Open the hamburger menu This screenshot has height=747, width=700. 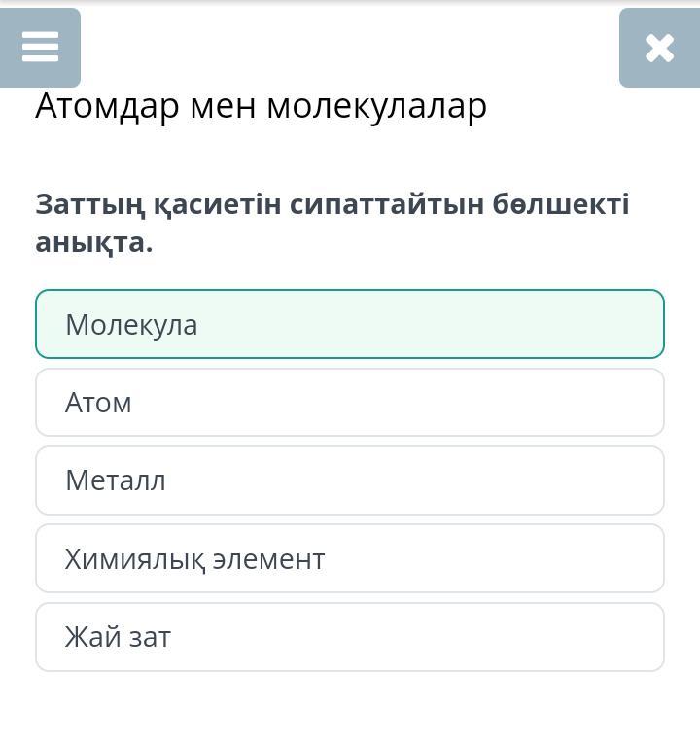click(x=40, y=47)
